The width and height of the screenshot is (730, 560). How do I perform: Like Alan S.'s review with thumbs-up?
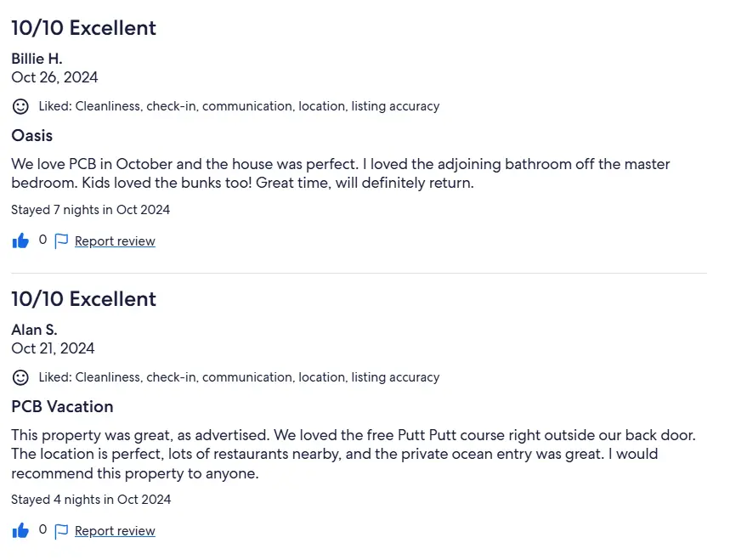[20, 530]
